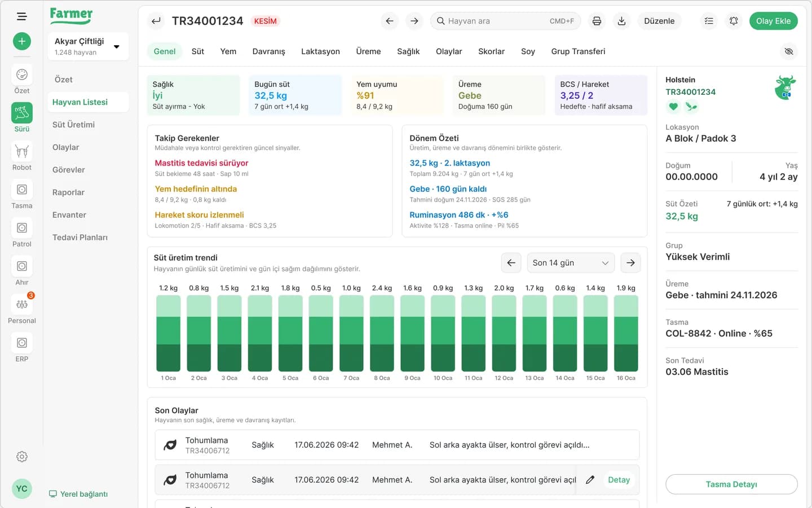Viewport: 812px width, 508px height.
Task: Click the print icon
Action: tap(597, 21)
